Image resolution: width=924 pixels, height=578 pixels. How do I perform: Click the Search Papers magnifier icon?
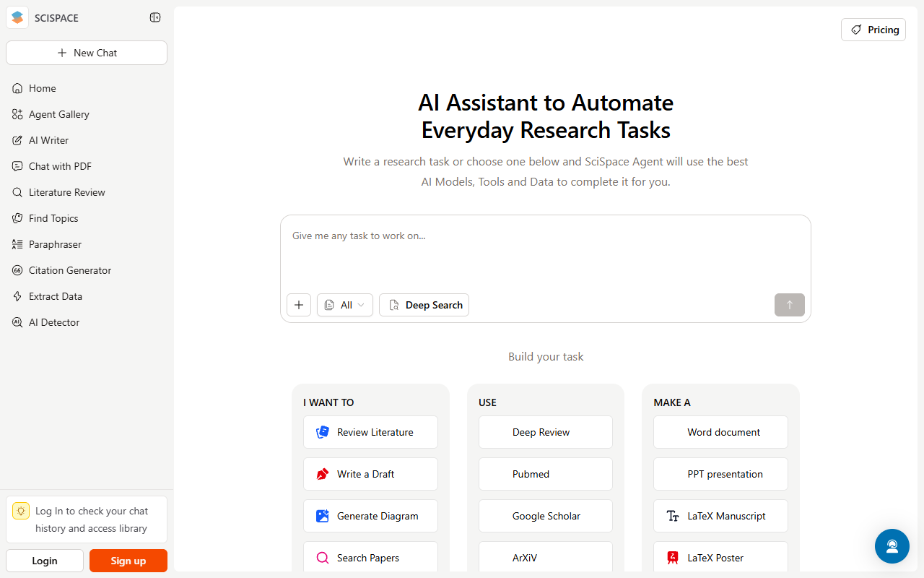click(x=323, y=558)
